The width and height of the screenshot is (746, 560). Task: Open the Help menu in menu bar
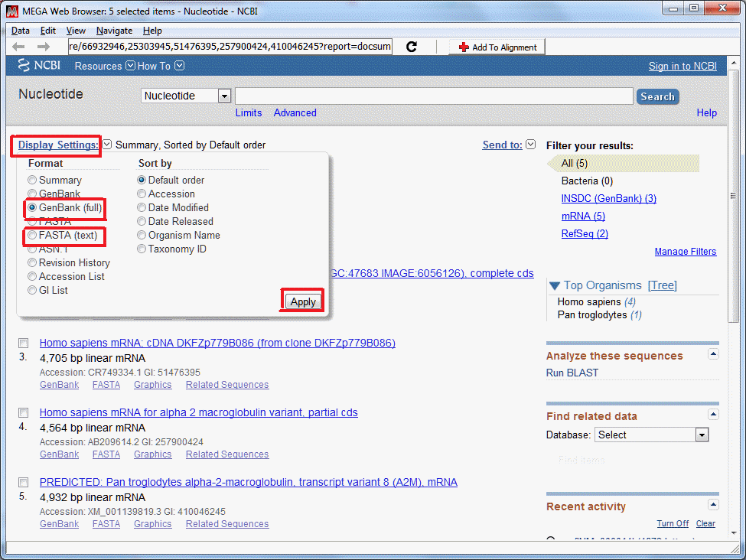152,31
